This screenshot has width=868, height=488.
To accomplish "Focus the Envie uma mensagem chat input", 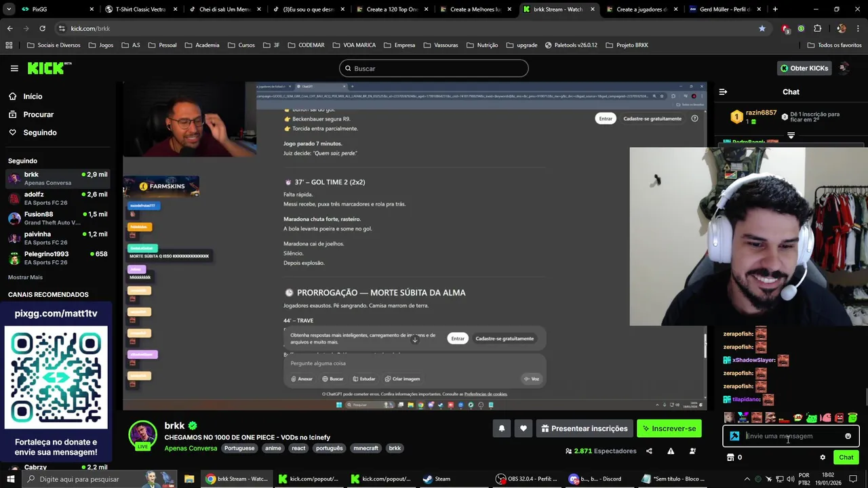I will pyautogui.click(x=791, y=436).
